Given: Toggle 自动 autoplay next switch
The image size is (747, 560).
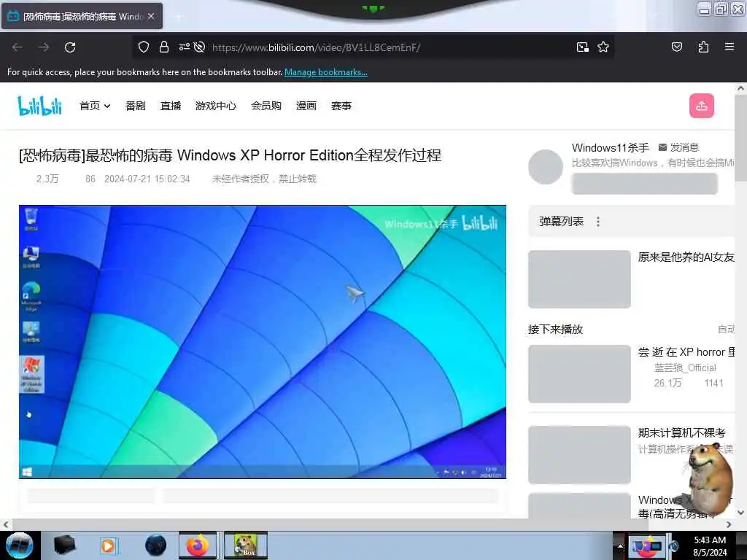Looking at the screenshot, I should point(726,329).
